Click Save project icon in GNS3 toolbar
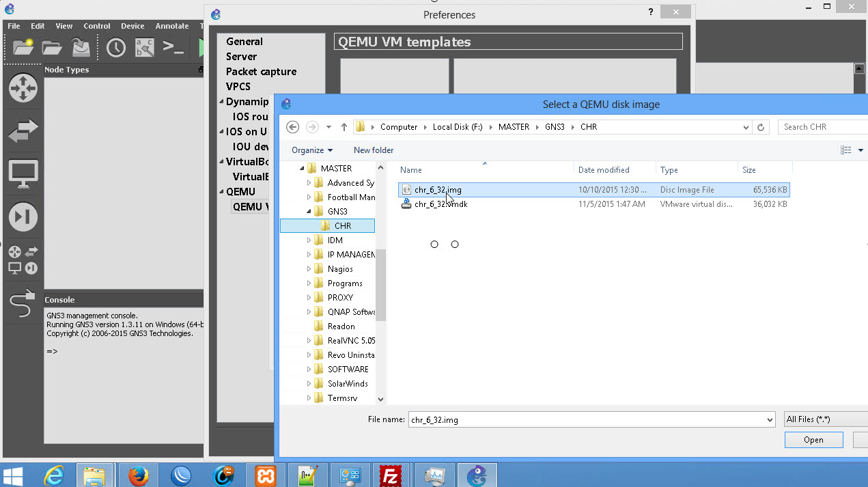The width and height of the screenshot is (868, 487). click(x=81, y=47)
